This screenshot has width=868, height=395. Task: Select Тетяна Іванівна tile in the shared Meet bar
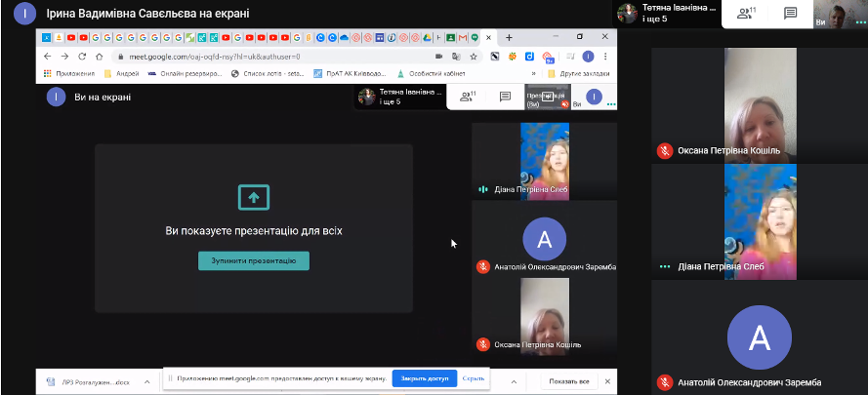click(400, 97)
